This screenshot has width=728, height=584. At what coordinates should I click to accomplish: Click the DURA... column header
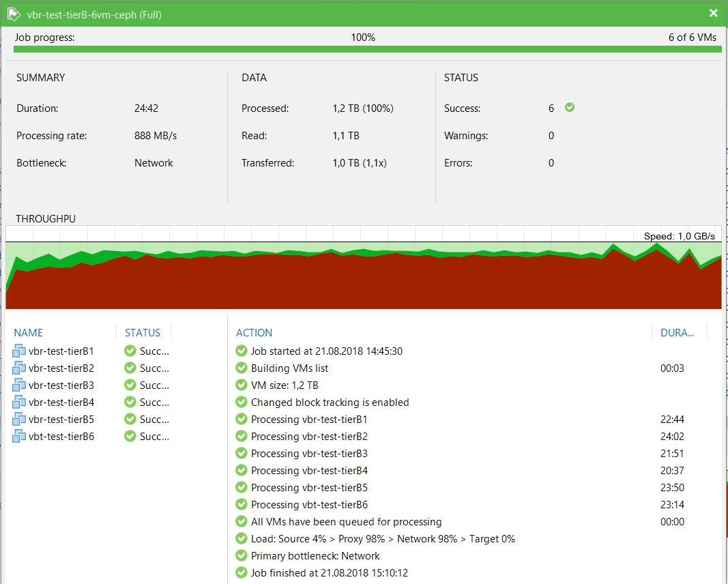coord(677,333)
